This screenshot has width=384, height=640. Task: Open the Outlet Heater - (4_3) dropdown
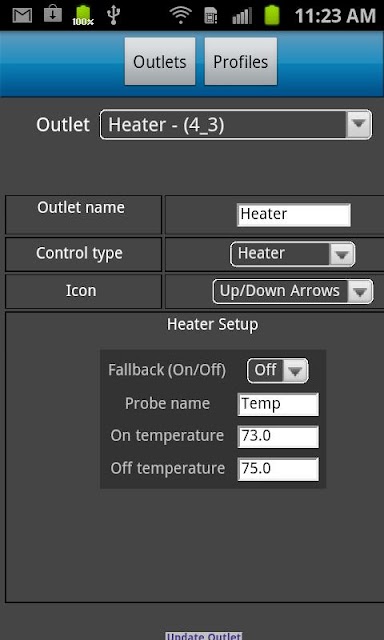pos(236,124)
